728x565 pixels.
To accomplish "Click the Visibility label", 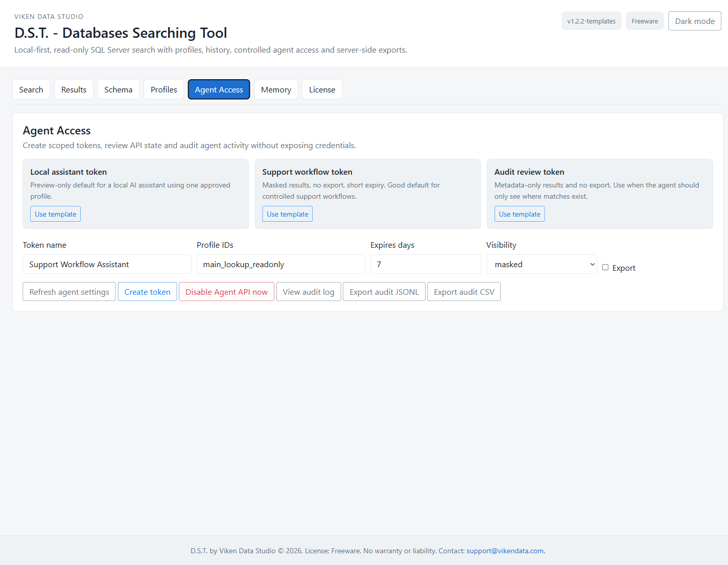I will click(x=501, y=245).
